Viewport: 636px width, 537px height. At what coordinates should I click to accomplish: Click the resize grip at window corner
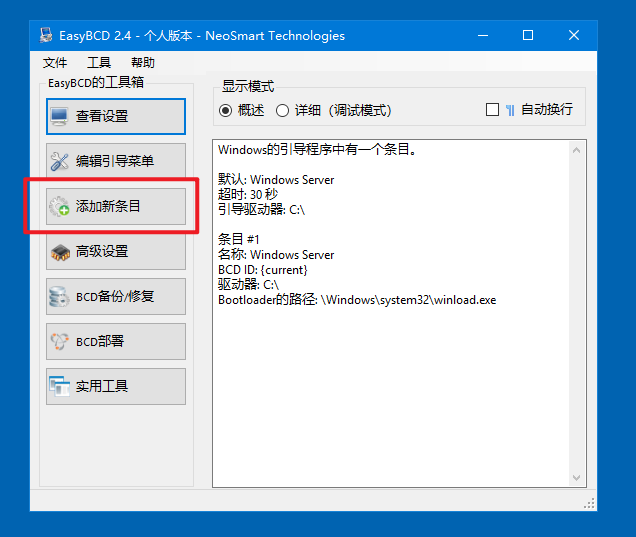pos(589,503)
